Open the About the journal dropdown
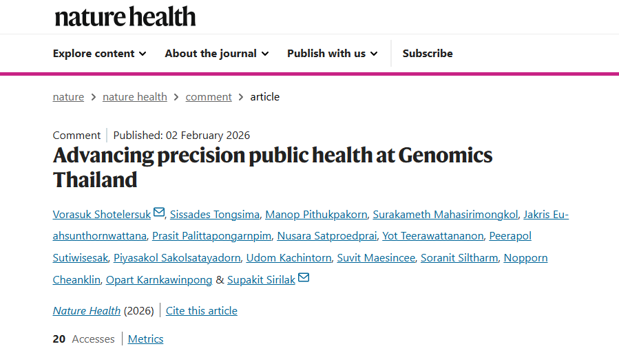The width and height of the screenshot is (619, 364). point(216,54)
